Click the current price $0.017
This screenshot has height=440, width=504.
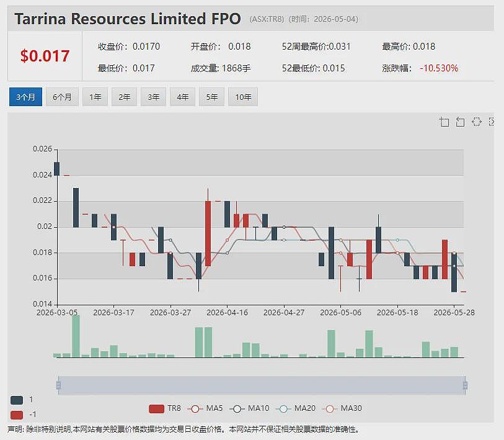tap(45, 56)
